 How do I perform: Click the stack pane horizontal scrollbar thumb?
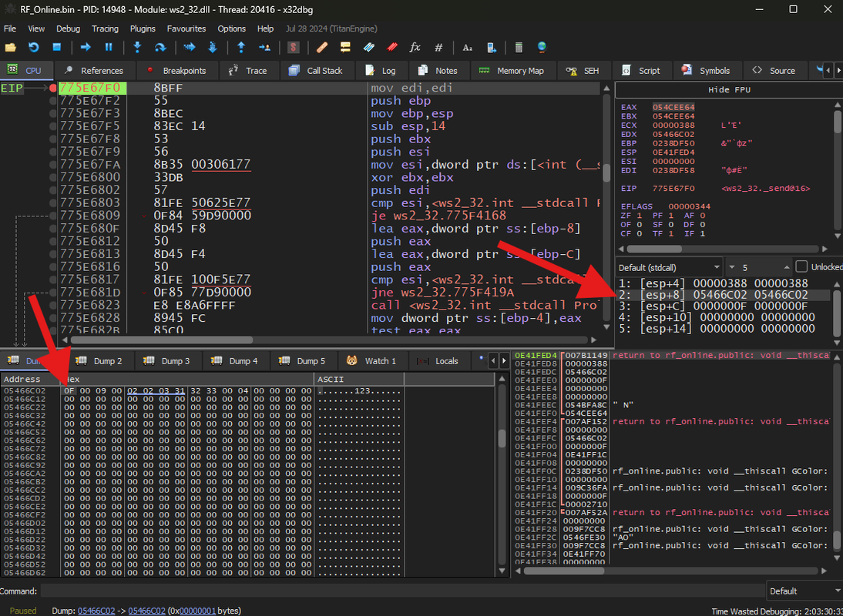[564, 571]
